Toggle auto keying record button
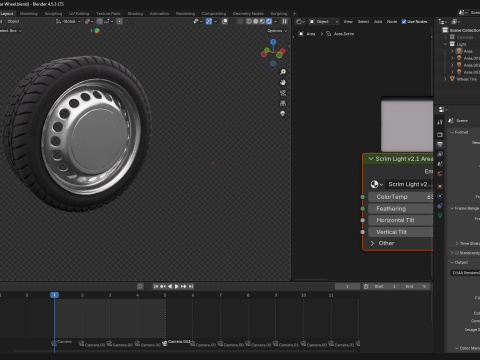Screen dimensions: 480x360 140,286
